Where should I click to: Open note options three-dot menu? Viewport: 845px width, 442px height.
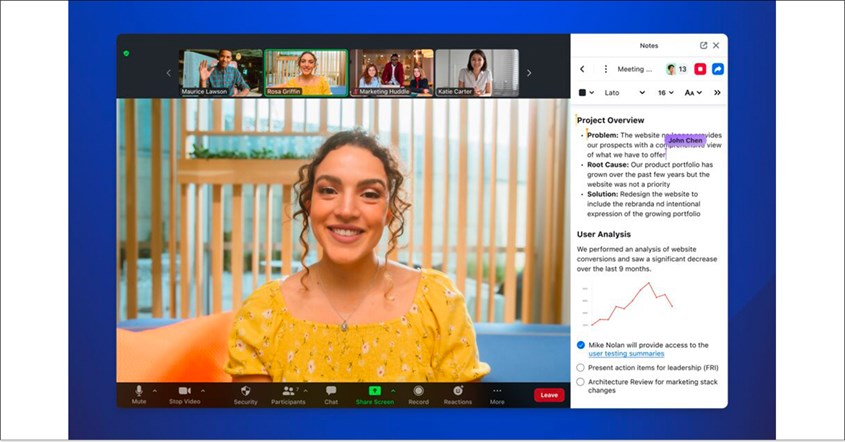[x=605, y=69]
